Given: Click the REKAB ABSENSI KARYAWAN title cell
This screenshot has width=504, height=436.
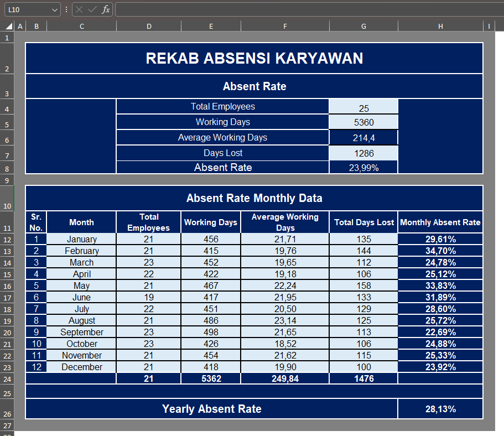Looking at the screenshot, I should [254, 58].
